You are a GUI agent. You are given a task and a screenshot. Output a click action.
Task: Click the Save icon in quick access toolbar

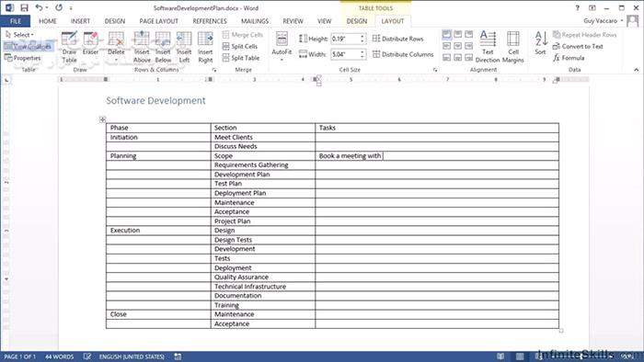(x=24, y=7)
